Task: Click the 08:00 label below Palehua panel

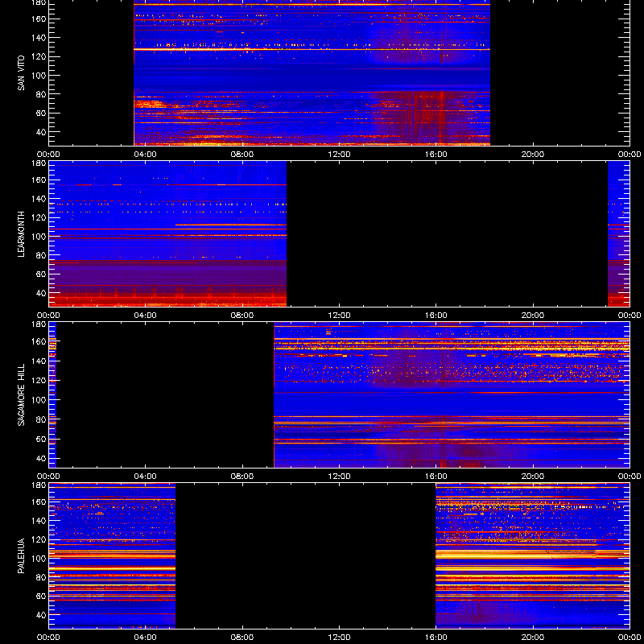Action: coord(242,638)
